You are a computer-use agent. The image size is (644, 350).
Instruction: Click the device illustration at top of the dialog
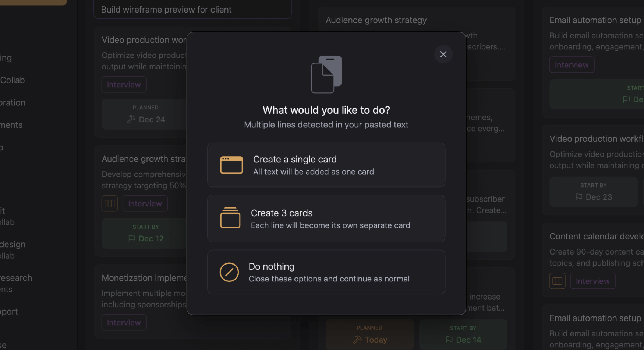pyautogui.click(x=326, y=74)
